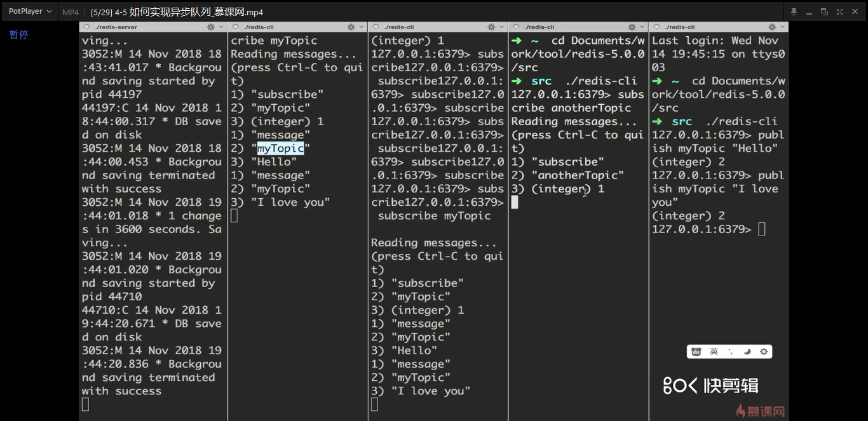Open the input method settings gear

(764, 352)
